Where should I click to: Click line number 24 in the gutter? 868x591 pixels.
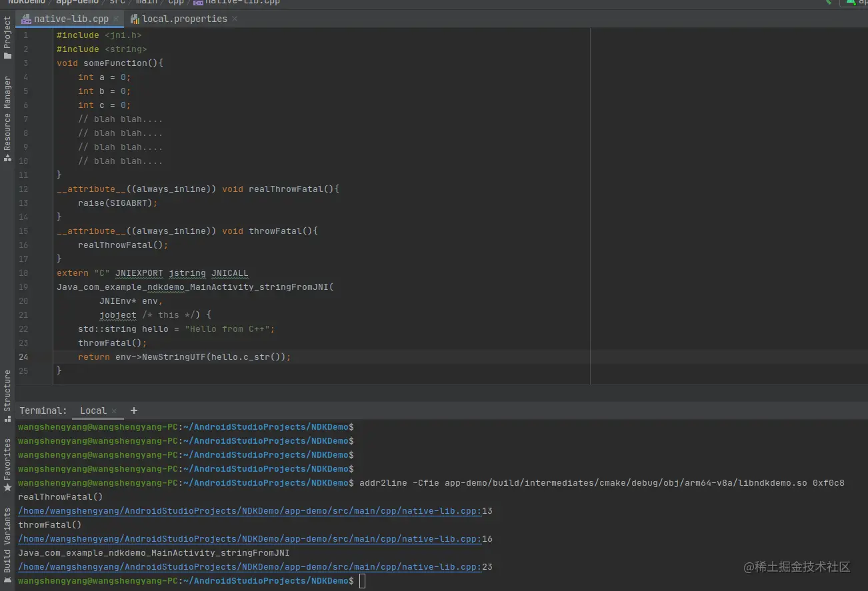[x=23, y=357]
